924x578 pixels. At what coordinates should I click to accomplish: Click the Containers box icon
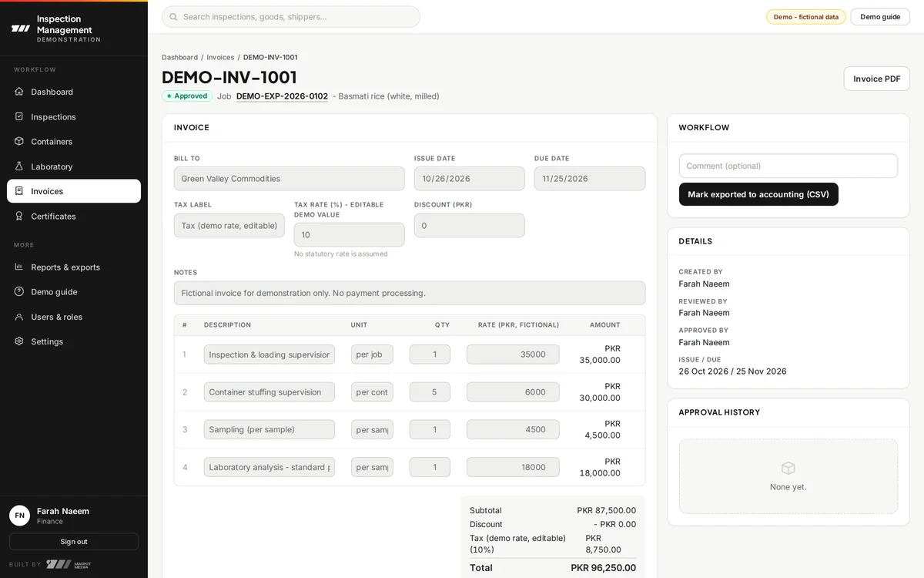(19, 141)
